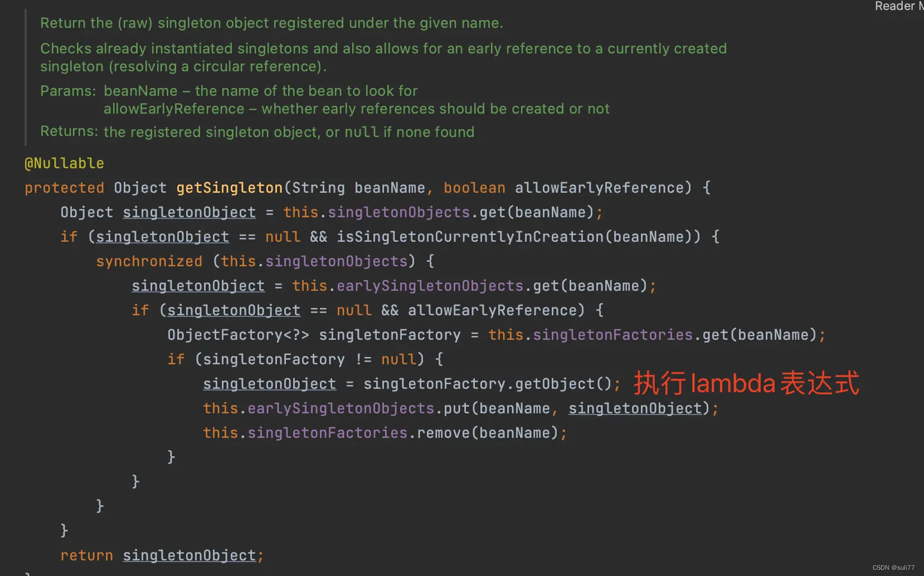Click '&& allowEarlyReference' in the inner if condition
This screenshot has width=924, height=576.
[479, 310]
